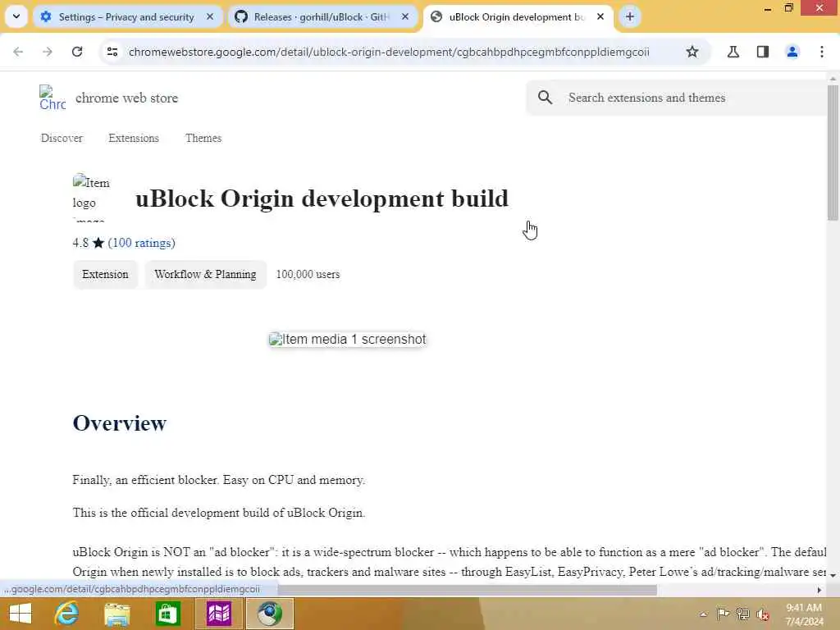The width and height of the screenshot is (840, 630).
Task: Close the Releases gorhill/uBlock GitHub tab
Action: pos(405,17)
